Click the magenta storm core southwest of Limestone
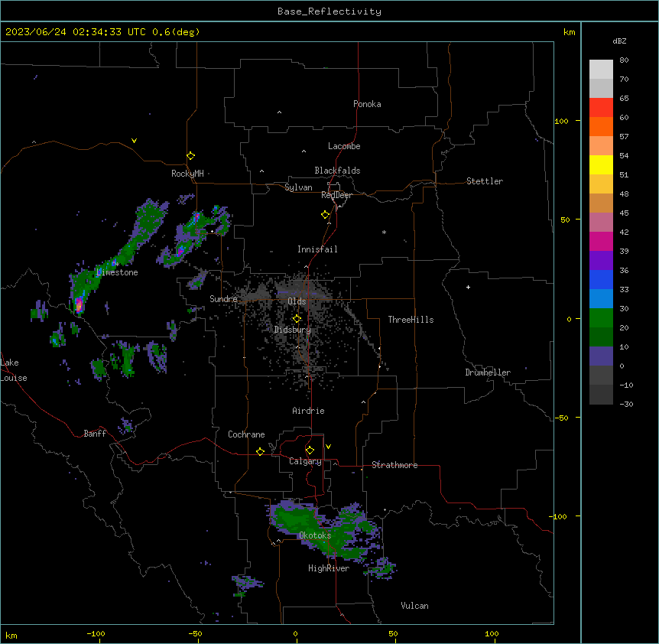Viewport: 659px width, 644px height. tap(79, 304)
